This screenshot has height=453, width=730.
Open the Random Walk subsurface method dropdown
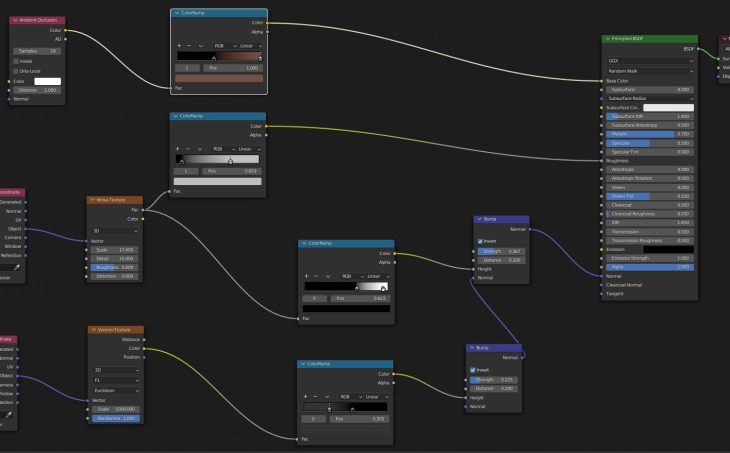tap(648, 70)
